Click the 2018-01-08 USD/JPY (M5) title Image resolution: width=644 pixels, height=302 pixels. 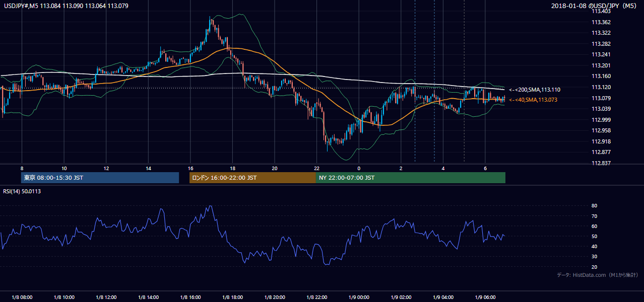tap(595, 6)
